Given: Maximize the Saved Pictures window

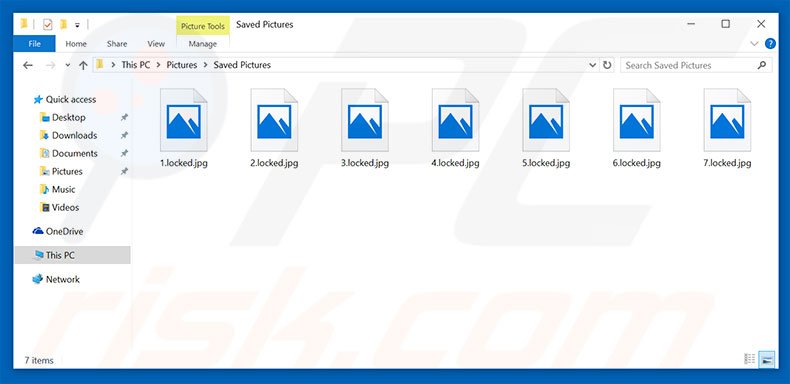Looking at the screenshot, I should click(x=726, y=24).
